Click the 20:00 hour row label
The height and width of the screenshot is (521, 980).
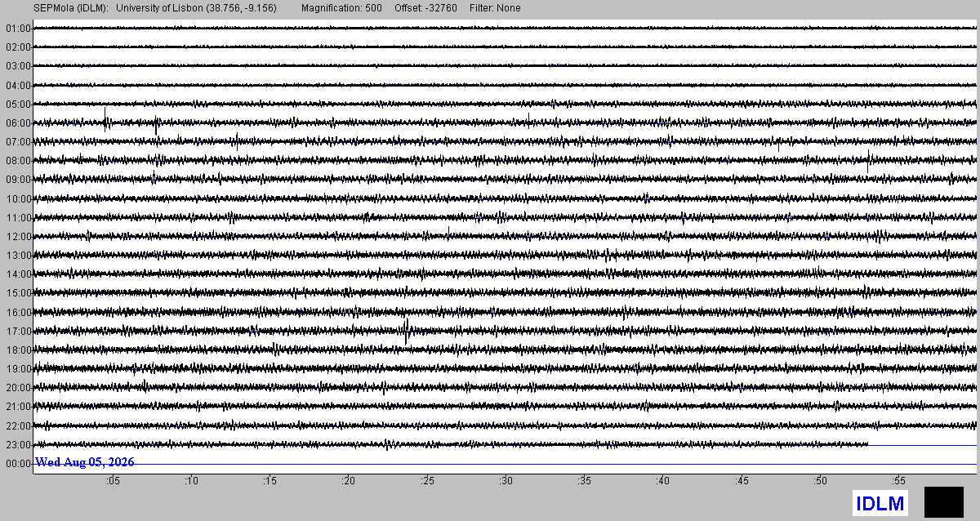[18, 388]
